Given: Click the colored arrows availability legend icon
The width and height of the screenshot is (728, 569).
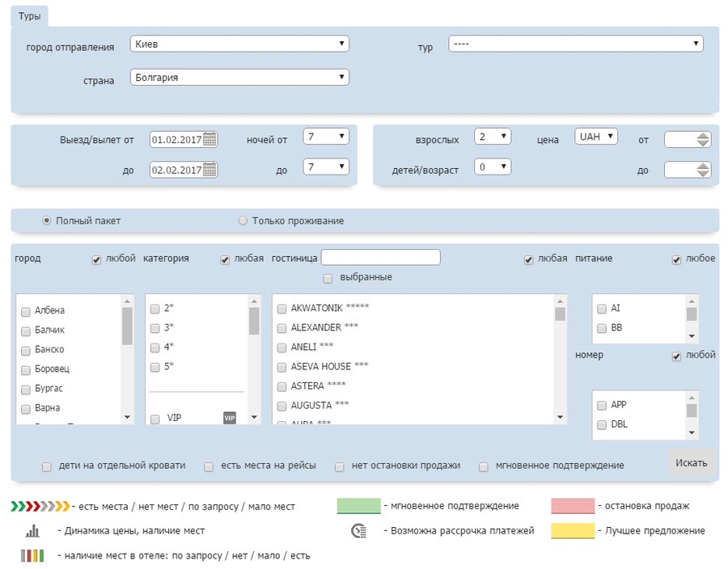Looking at the screenshot, I should point(40,506).
